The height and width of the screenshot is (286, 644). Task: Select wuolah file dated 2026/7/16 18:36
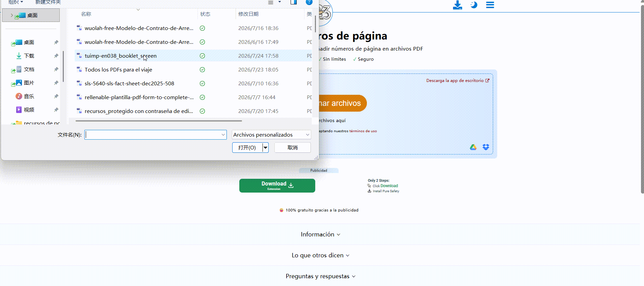139,28
